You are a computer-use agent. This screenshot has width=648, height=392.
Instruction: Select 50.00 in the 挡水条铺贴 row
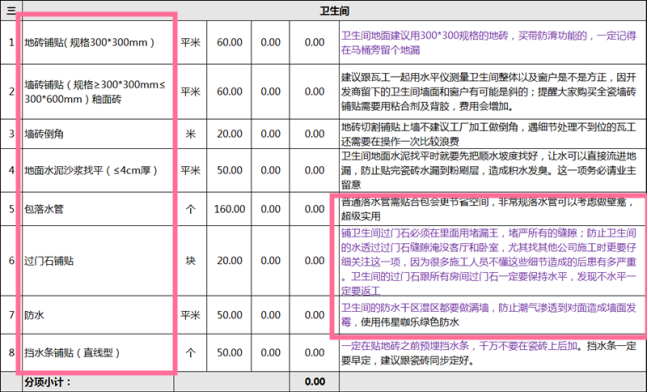[x=229, y=353]
